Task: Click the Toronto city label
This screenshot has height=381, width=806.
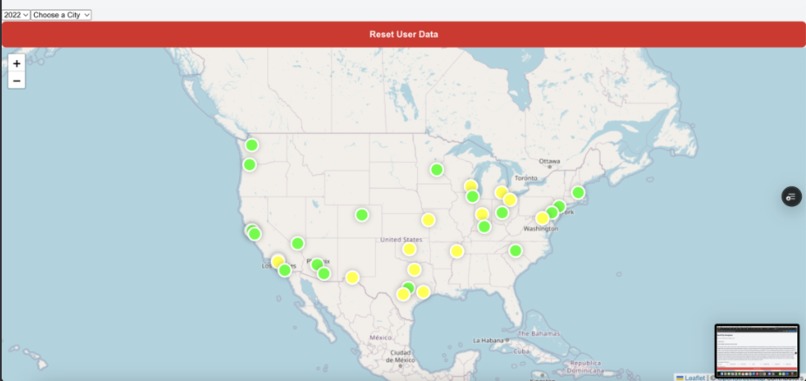Action: point(526,178)
